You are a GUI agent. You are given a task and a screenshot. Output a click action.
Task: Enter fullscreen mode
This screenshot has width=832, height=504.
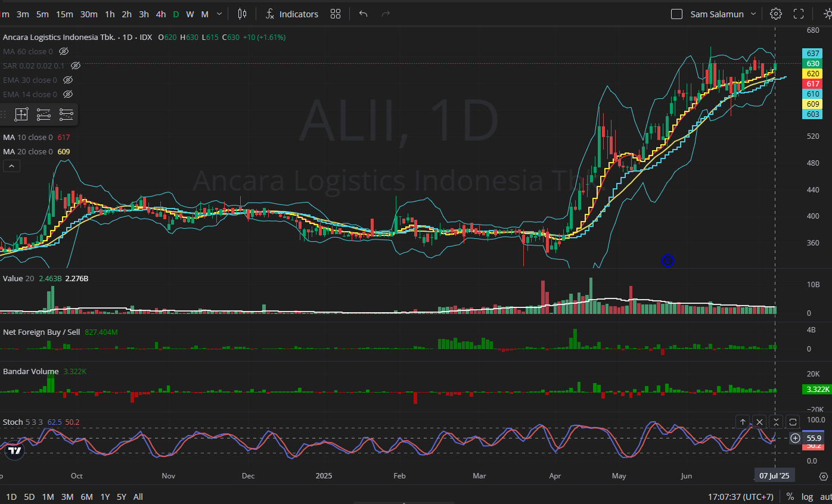tap(799, 14)
